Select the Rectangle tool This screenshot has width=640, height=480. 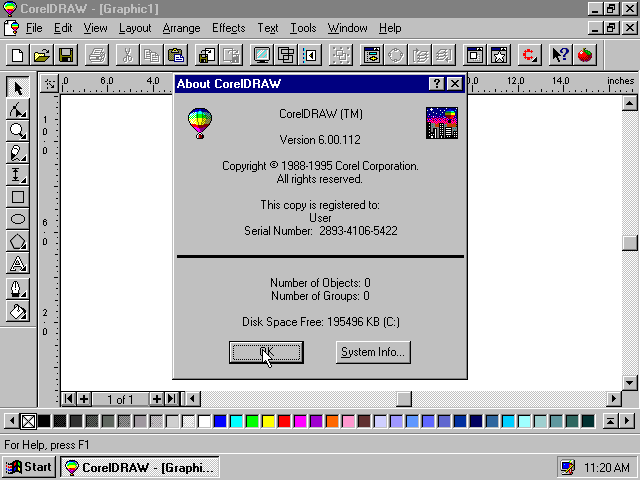(x=18, y=197)
